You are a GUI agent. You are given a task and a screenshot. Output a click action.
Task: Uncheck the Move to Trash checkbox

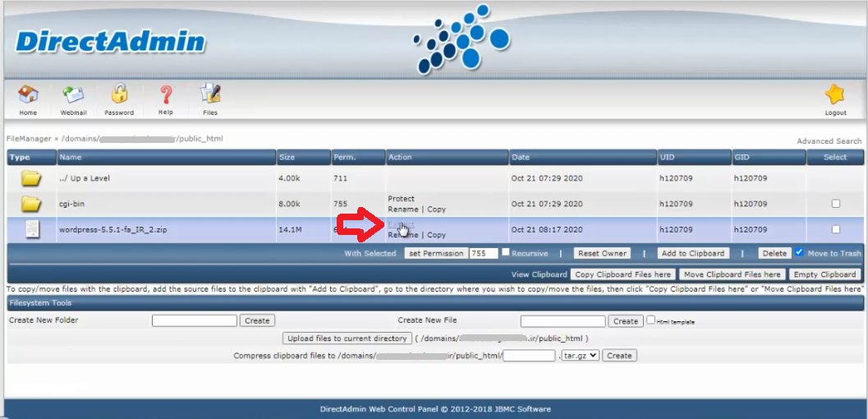point(799,252)
